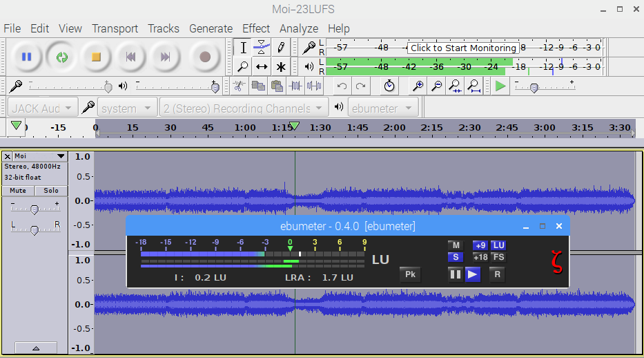The width and height of the screenshot is (644, 358).
Task: Click the Cut scissors icon
Action: 239,86
